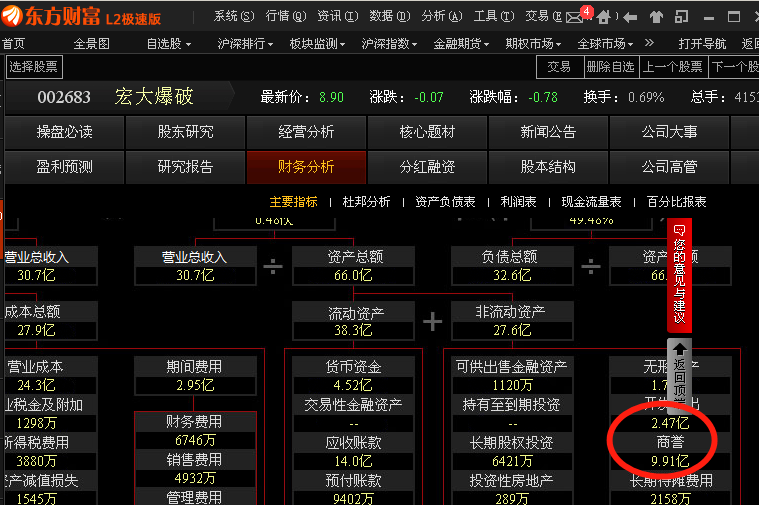Select the 公司大事 tab

tap(669, 132)
